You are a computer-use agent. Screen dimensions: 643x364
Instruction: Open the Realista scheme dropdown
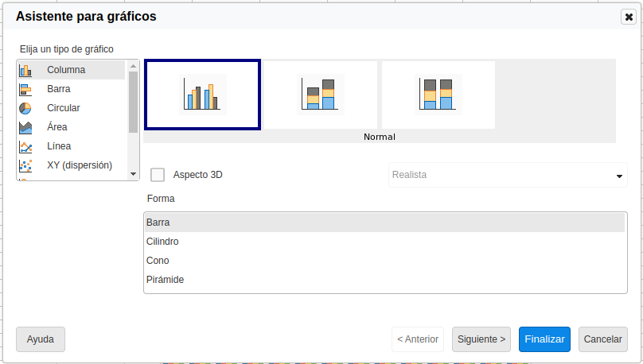[x=507, y=175]
